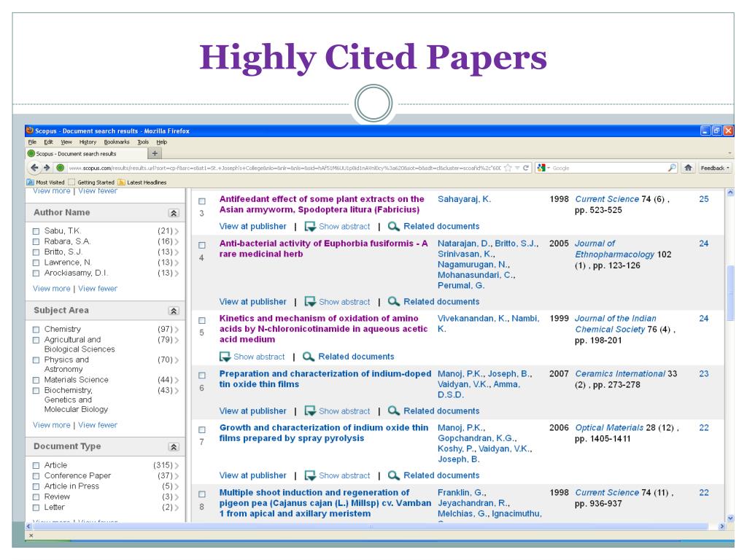Tick the Chemistry subject area checkbox
747x560 pixels.
[36, 330]
